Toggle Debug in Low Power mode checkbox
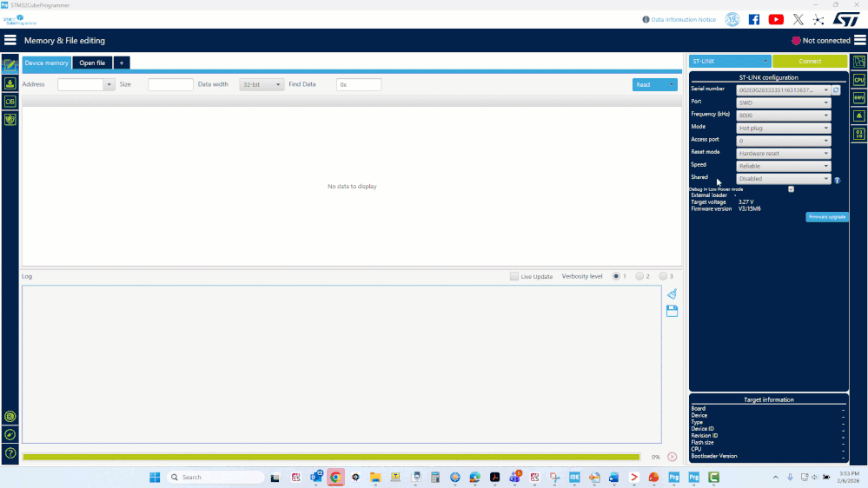Screen dimensions: 868x488 point(791,189)
